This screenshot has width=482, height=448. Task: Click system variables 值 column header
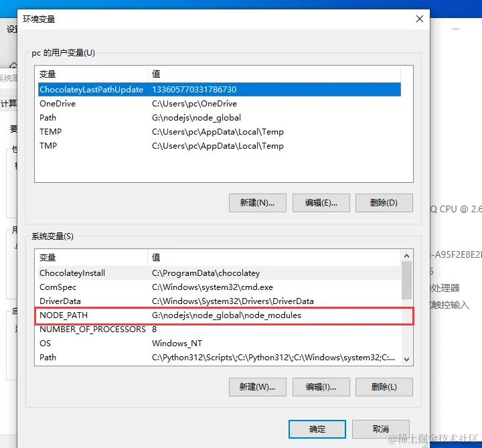274,257
